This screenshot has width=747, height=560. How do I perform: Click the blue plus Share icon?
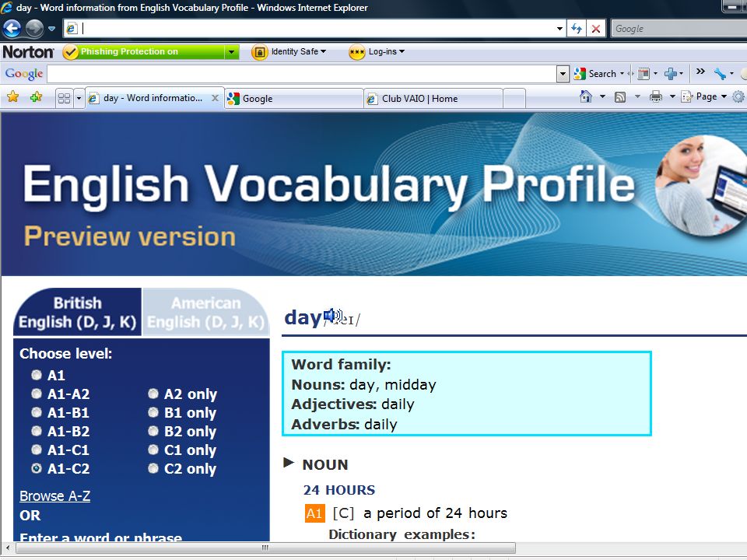click(670, 74)
